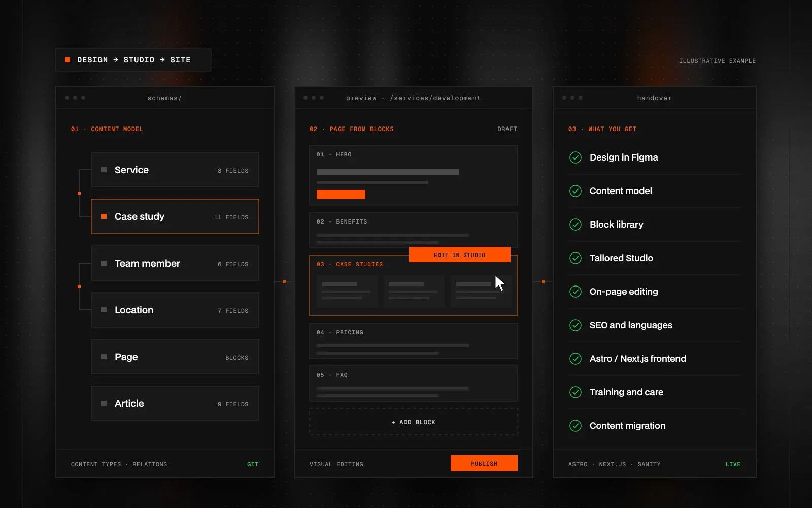Open the Team member schema row
This screenshot has width=812, height=508.
[175, 263]
